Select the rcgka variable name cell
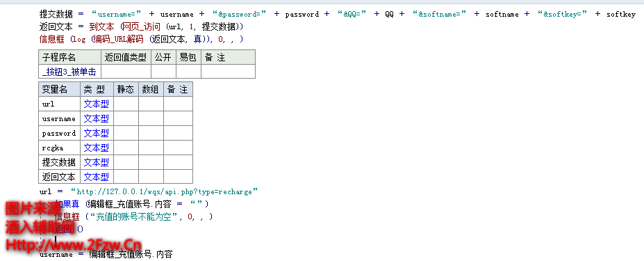This screenshot has width=644, height=261. coord(60,148)
